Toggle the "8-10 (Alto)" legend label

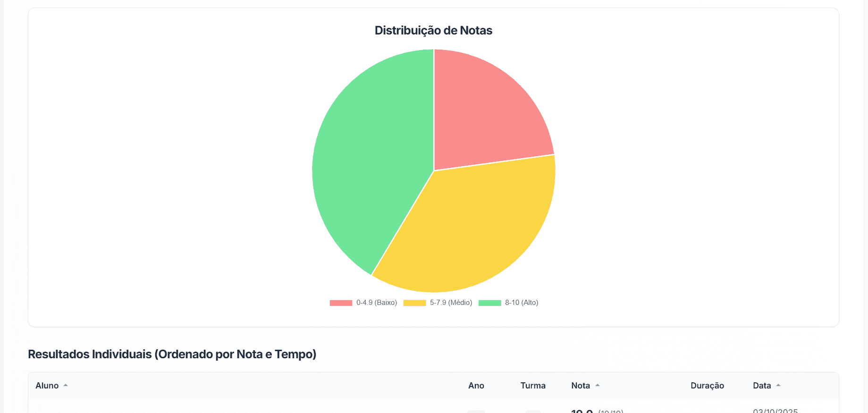pos(522,303)
